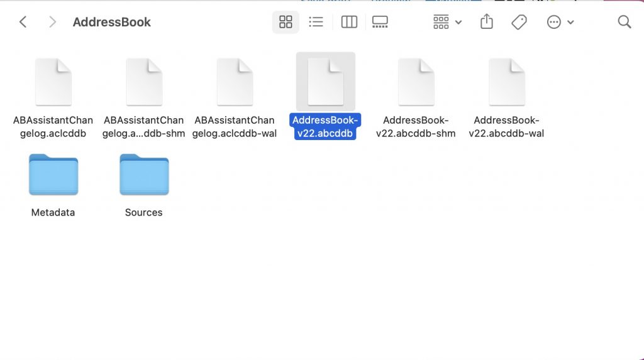
Task: Select the AddressBook-v22.abcddb-shm file icon
Action: pyautogui.click(x=416, y=82)
